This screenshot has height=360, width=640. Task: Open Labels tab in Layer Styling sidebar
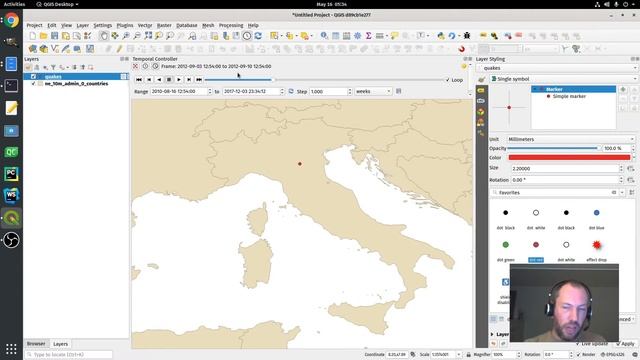(481, 91)
